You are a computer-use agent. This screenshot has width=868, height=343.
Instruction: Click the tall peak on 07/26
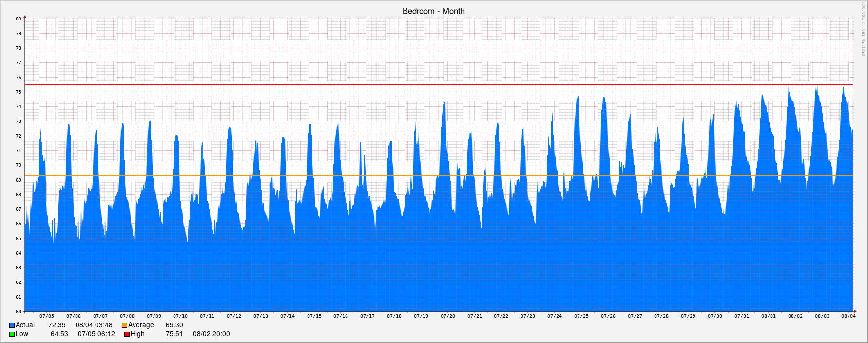click(x=604, y=98)
